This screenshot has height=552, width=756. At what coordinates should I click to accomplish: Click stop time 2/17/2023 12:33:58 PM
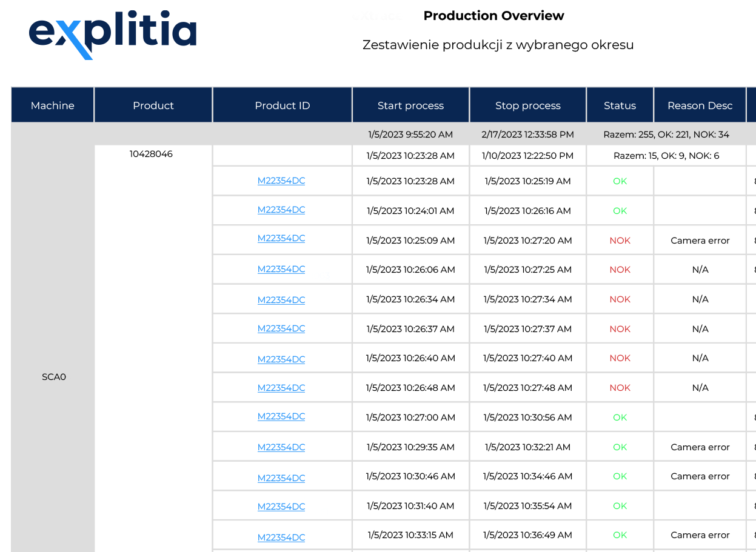click(527, 135)
